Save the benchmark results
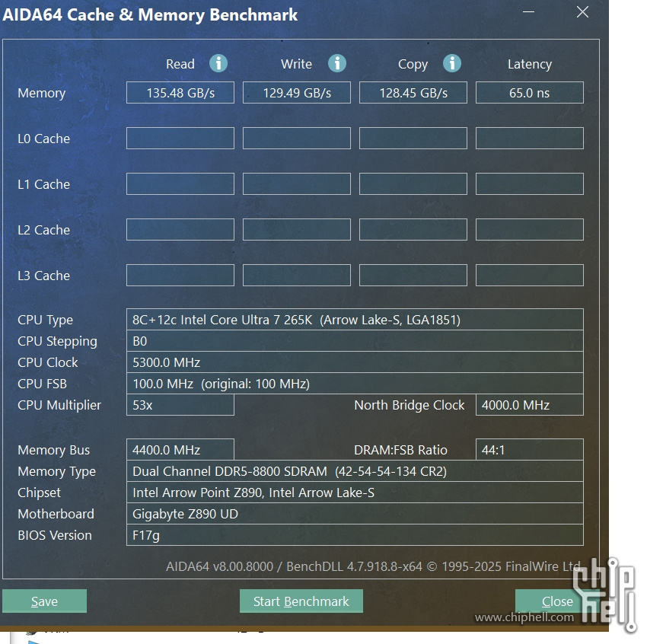The height and width of the screenshot is (644, 647). click(x=44, y=601)
